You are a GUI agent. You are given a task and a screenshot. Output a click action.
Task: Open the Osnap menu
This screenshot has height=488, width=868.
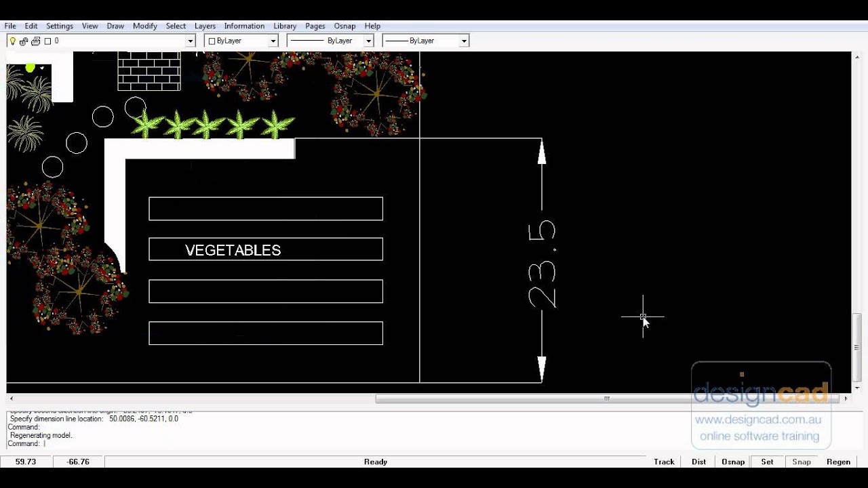[344, 26]
